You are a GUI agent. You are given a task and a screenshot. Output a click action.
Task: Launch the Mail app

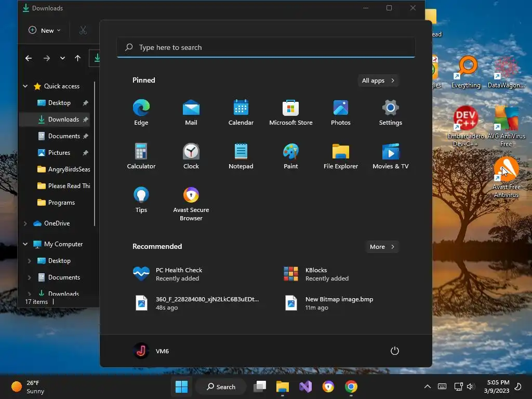pos(191,113)
